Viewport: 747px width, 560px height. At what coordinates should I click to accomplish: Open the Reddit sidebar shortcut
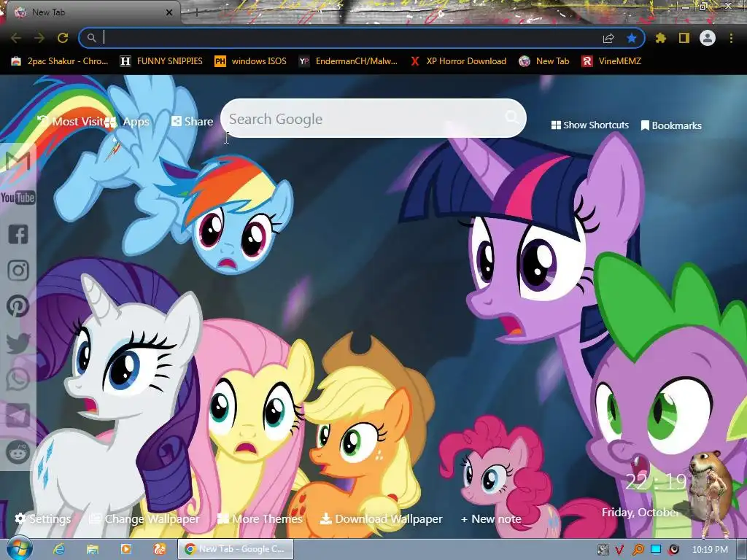point(18,452)
